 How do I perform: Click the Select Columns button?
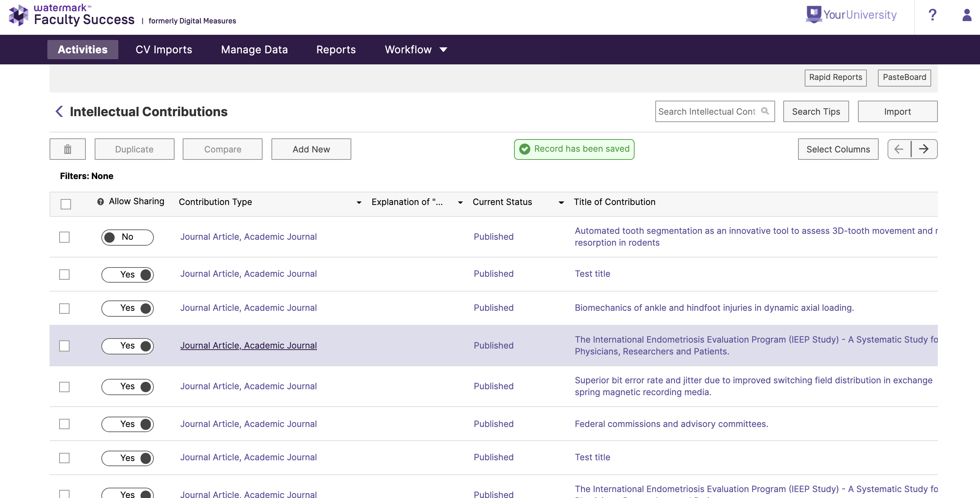[x=838, y=149]
